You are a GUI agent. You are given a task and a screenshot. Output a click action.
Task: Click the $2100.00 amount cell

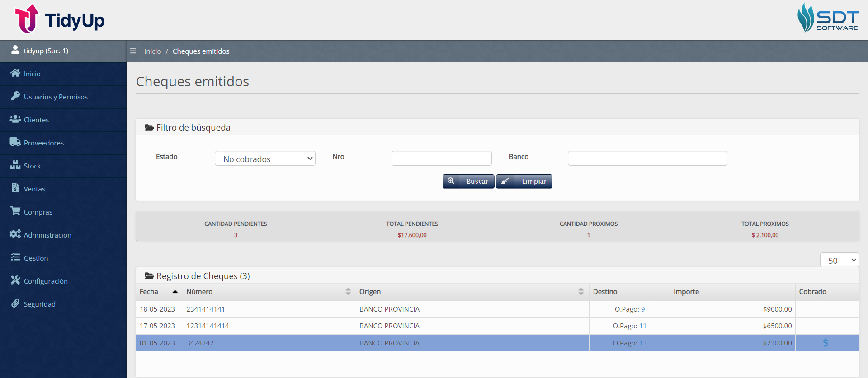(x=732, y=343)
